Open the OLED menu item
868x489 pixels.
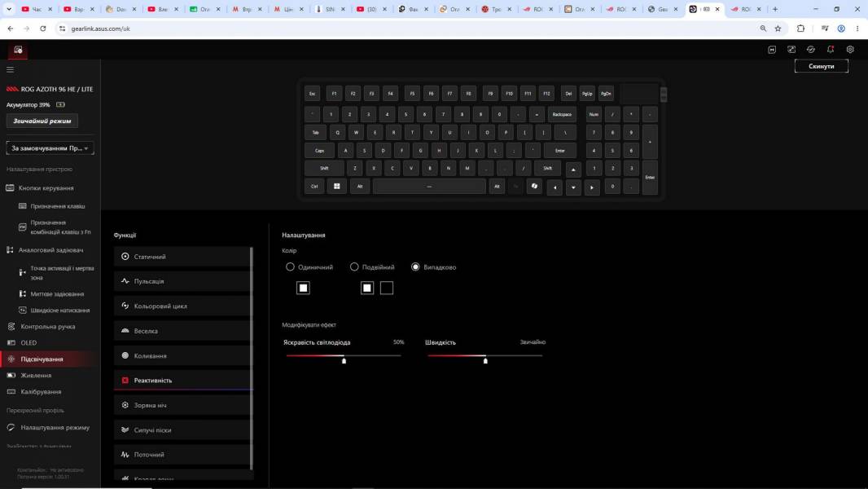click(28, 343)
